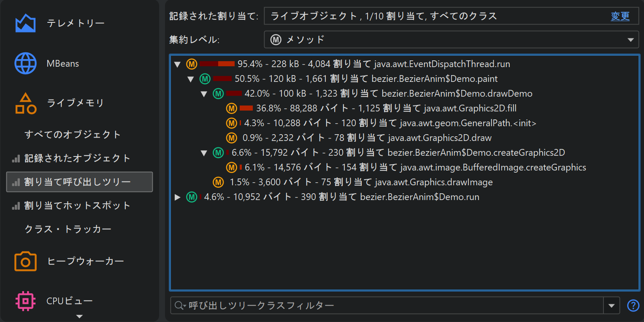This screenshot has width=644, height=322.
Task: Click bar chart icon beside 割り当てホットスポット
Action: click(16, 206)
